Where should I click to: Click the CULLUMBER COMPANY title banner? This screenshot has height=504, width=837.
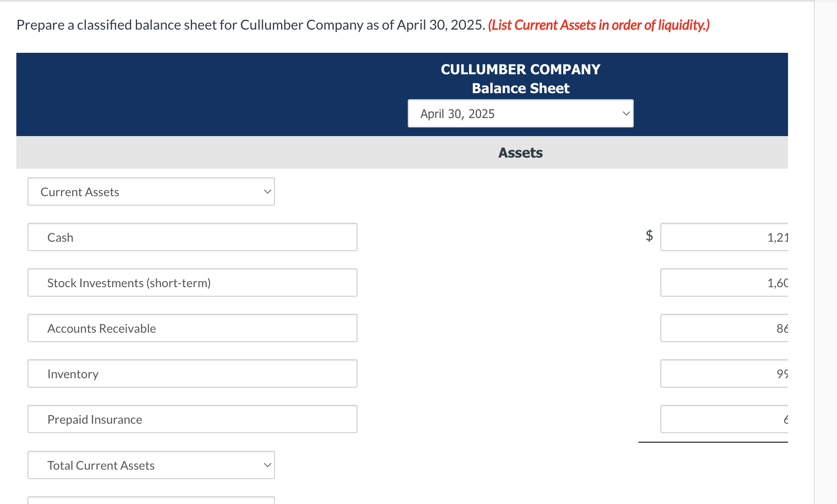tap(520, 69)
